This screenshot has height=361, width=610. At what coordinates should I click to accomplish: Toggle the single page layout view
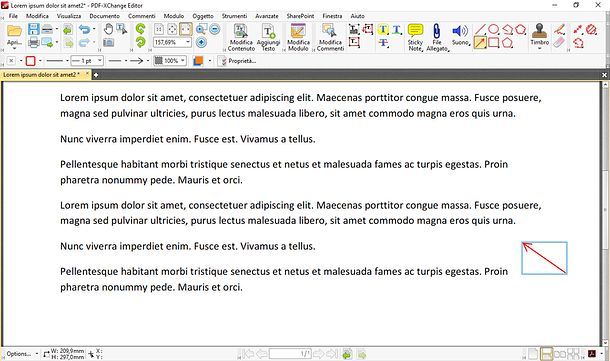click(533, 354)
